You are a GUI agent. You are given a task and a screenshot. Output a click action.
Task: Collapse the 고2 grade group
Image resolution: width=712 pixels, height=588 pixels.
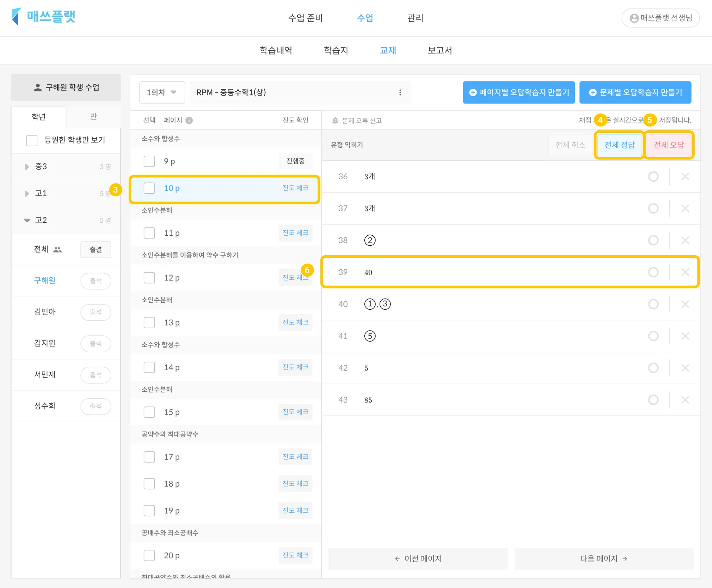27,220
